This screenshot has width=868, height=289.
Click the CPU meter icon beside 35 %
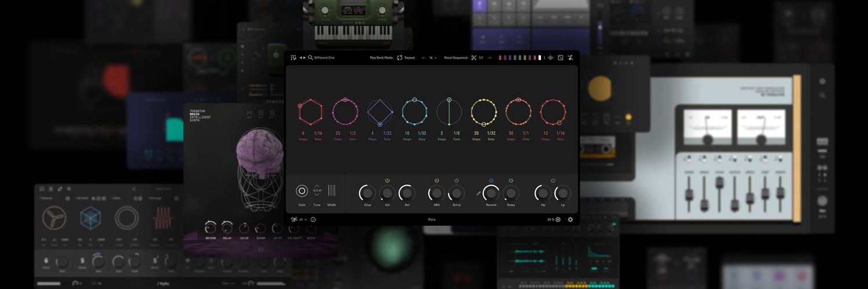tap(558, 220)
